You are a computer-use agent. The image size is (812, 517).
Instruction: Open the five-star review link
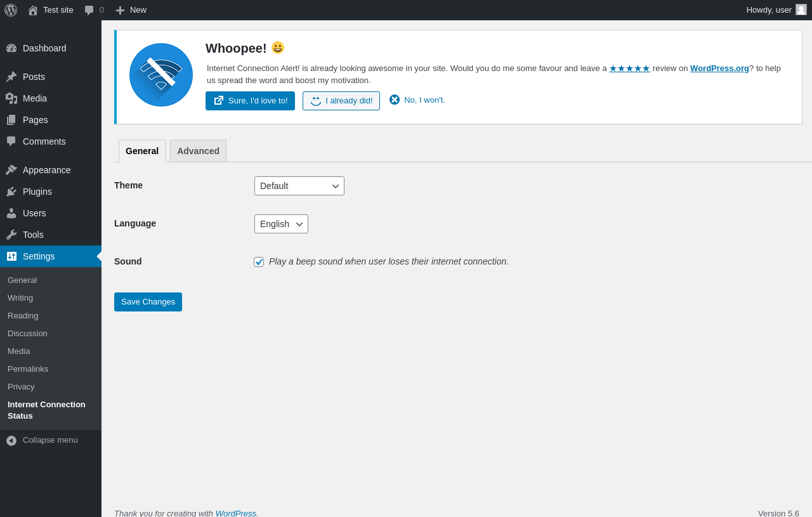click(629, 68)
